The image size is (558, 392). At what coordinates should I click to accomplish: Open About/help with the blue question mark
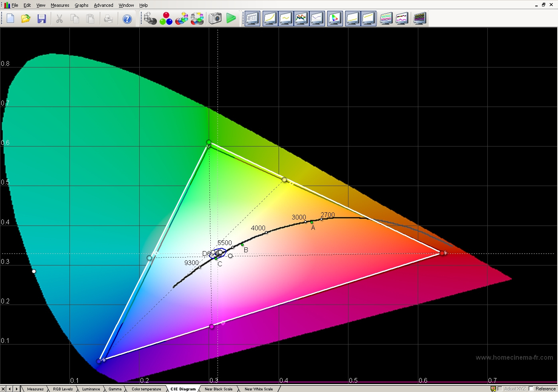[x=127, y=19]
